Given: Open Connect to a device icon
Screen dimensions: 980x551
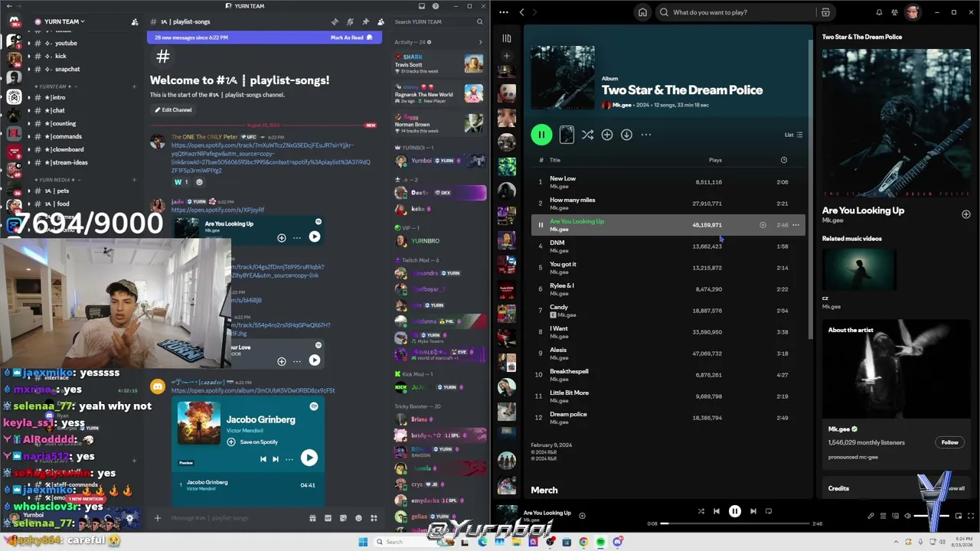Looking at the screenshot, I should 895,516.
